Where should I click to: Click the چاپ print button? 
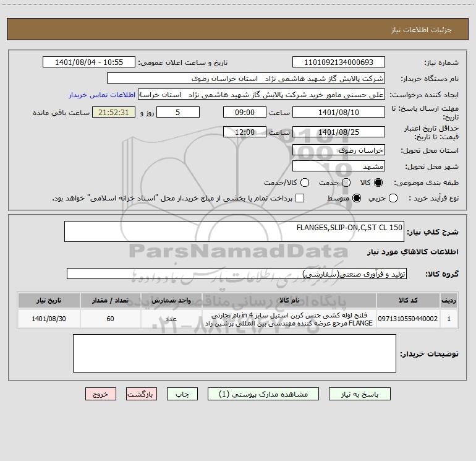point(182,394)
